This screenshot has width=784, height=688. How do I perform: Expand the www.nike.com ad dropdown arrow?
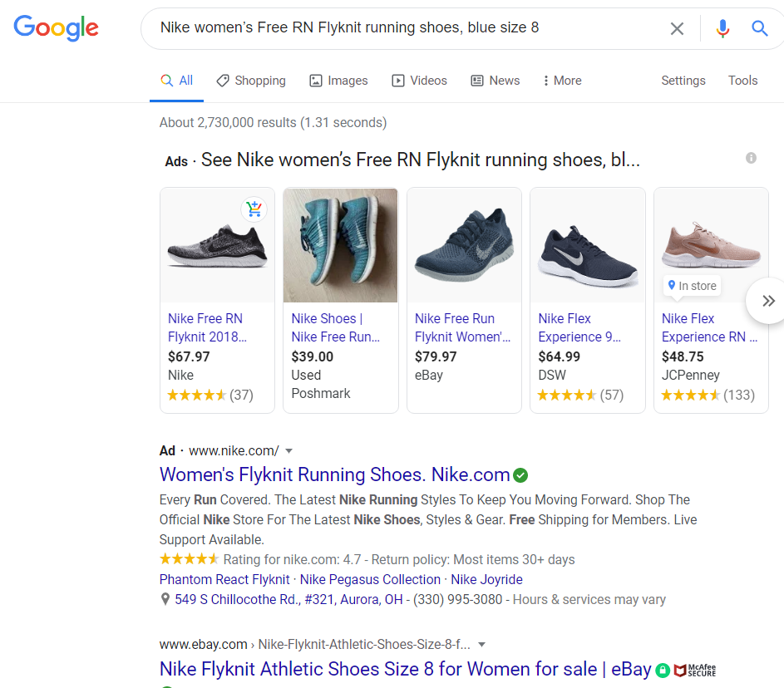click(x=288, y=451)
